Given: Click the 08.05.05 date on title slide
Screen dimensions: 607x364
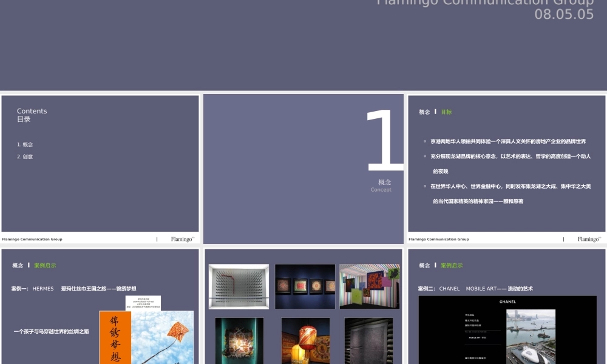Looking at the screenshot, I should click(x=564, y=15).
